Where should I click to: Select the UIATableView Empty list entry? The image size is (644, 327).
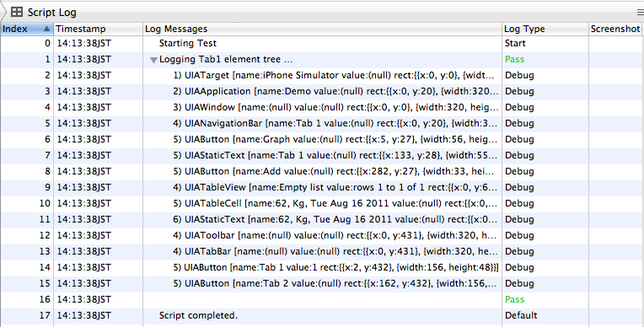click(x=322, y=187)
